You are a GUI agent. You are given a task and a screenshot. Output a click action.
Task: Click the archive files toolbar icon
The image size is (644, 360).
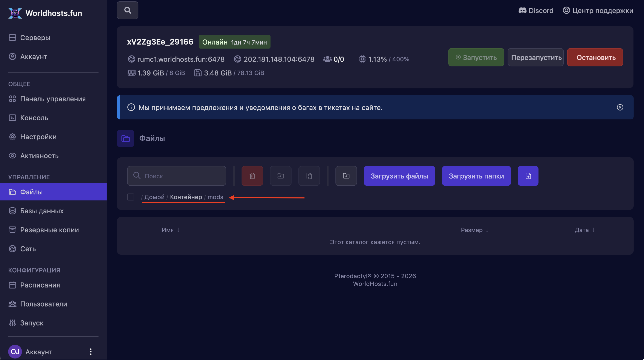[x=309, y=176]
